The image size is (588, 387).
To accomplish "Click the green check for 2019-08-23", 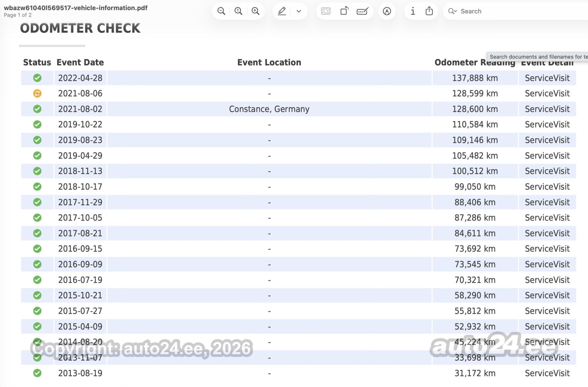I will pos(37,140).
